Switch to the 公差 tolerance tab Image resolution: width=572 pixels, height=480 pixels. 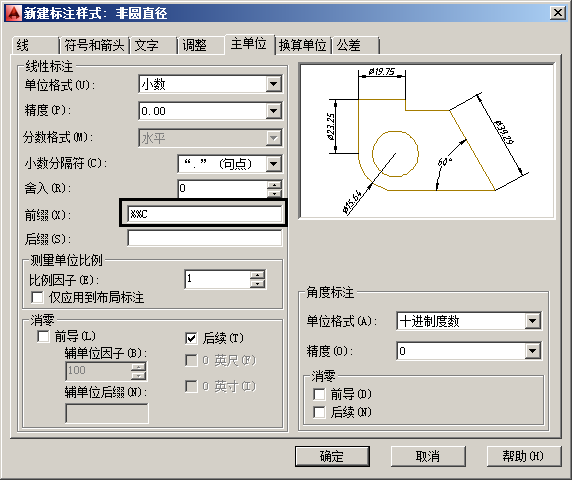(x=355, y=46)
